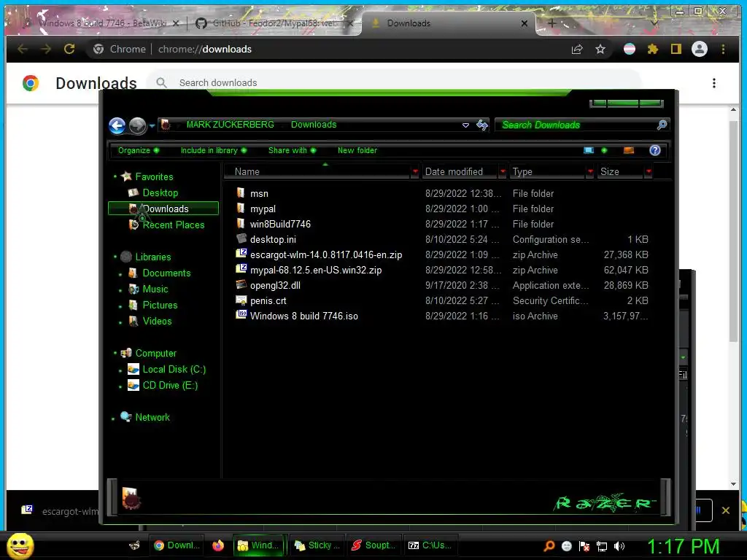The width and height of the screenshot is (747, 560).
Task: Select the Windows 8 build 7746.iso icon
Action: [241, 315]
